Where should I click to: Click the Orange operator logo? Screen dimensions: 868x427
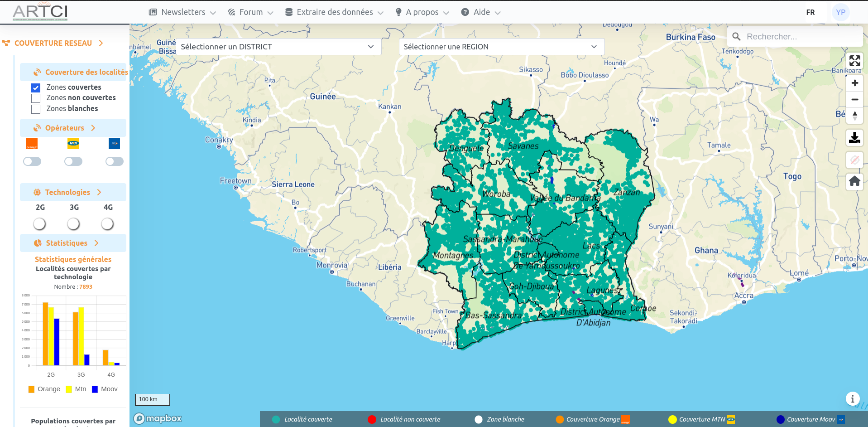pyautogui.click(x=32, y=144)
